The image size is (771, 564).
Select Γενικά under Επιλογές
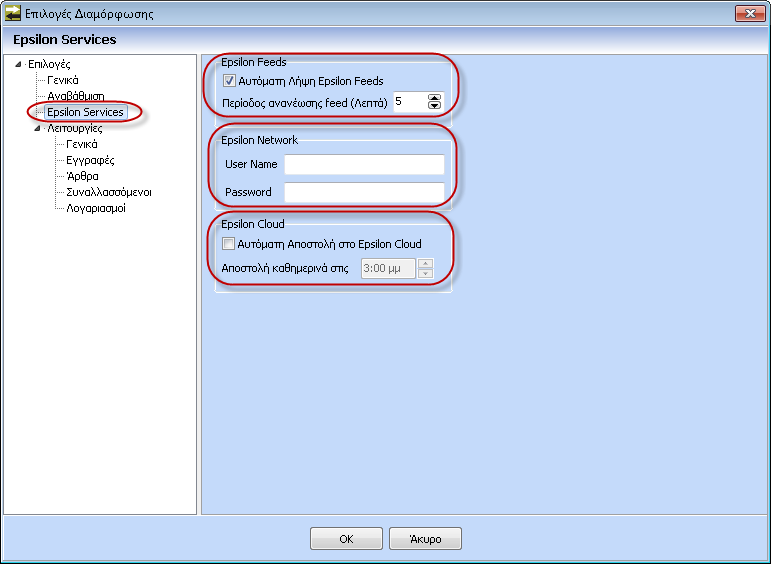(62, 80)
